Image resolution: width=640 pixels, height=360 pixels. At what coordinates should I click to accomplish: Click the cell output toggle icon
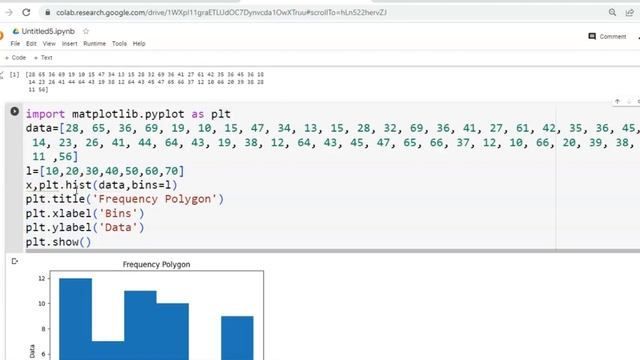[15, 261]
